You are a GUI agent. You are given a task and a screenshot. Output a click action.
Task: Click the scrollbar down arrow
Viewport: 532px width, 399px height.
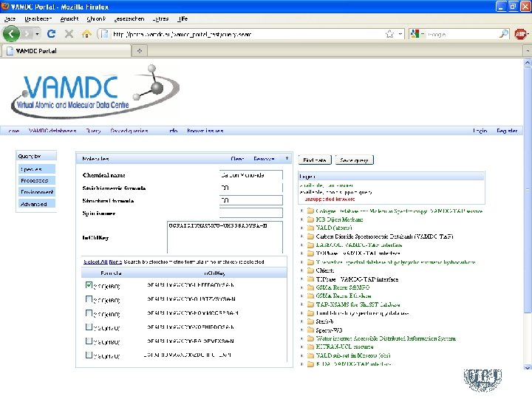(x=528, y=367)
